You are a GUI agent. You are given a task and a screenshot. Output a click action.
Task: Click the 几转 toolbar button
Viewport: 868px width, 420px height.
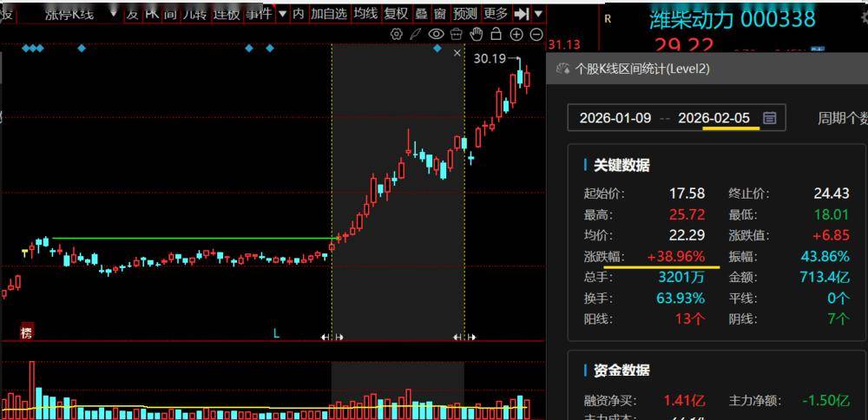(194, 13)
